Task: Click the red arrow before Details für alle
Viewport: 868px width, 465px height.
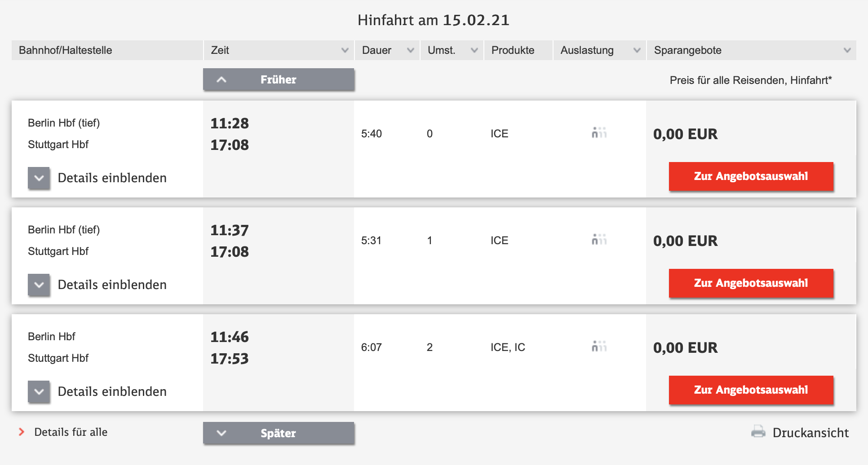Action: [x=21, y=432]
